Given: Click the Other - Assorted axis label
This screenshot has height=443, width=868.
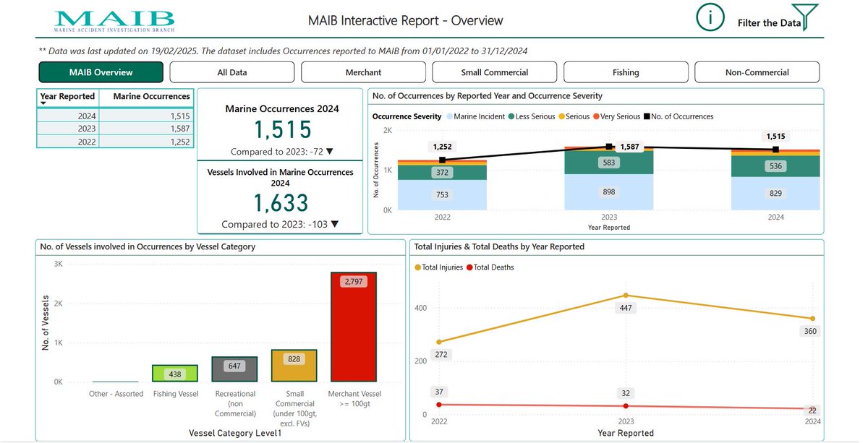Looking at the screenshot, I should click(115, 394).
